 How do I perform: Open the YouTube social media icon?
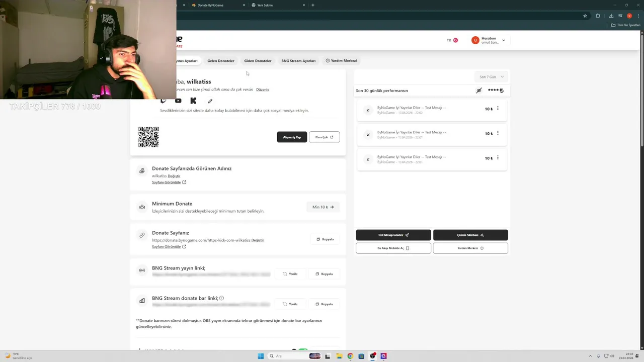point(178,101)
